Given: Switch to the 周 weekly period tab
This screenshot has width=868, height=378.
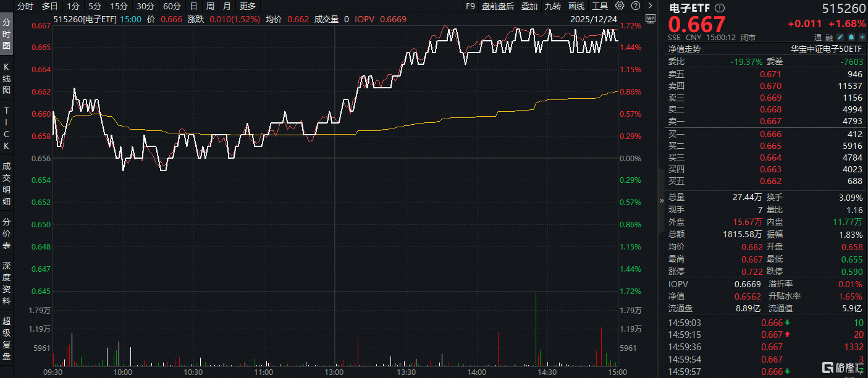Looking at the screenshot, I should [x=210, y=6].
